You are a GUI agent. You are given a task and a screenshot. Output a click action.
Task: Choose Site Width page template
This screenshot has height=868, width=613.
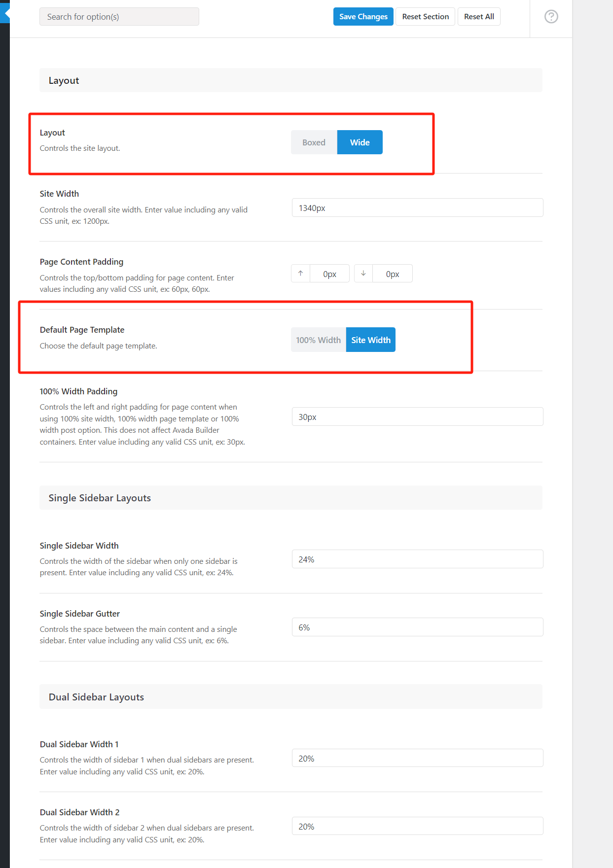click(x=370, y=340)
